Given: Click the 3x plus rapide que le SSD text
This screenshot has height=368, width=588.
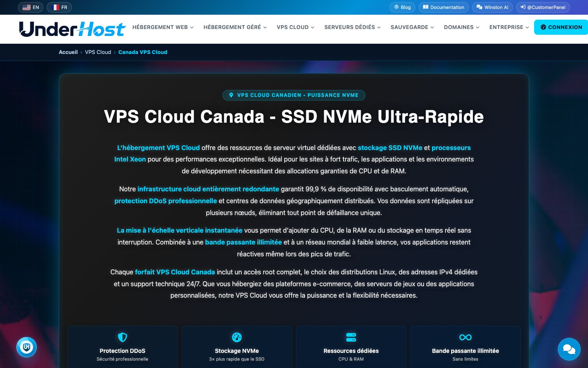Looking at the screenshot, I should click(237, 359).
